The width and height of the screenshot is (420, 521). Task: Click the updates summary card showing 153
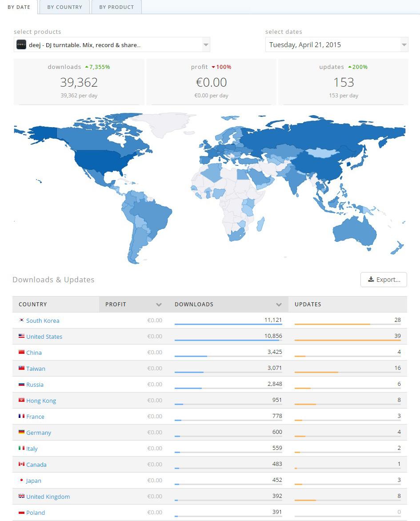click(x=344, y=82)
